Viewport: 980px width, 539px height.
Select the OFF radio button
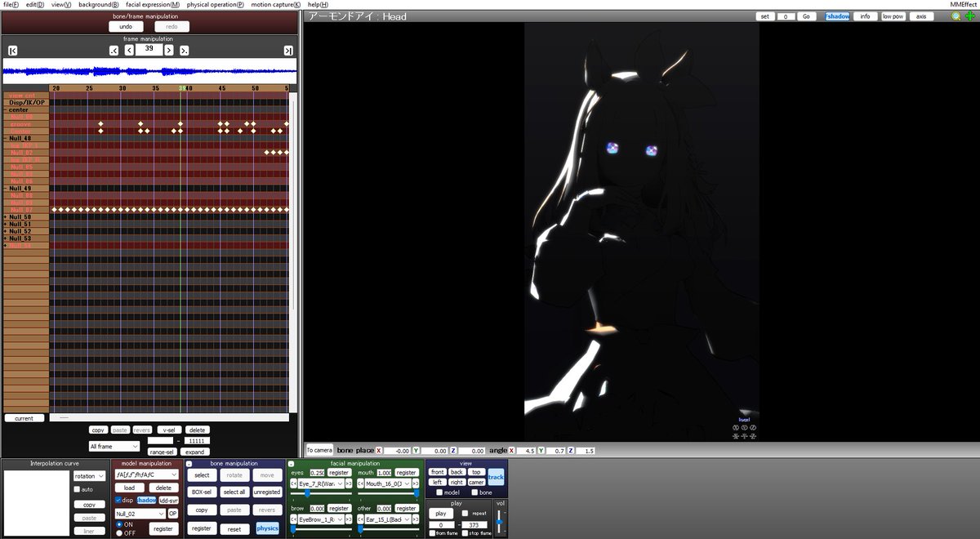pyautogui.click(x=119, y=532)
